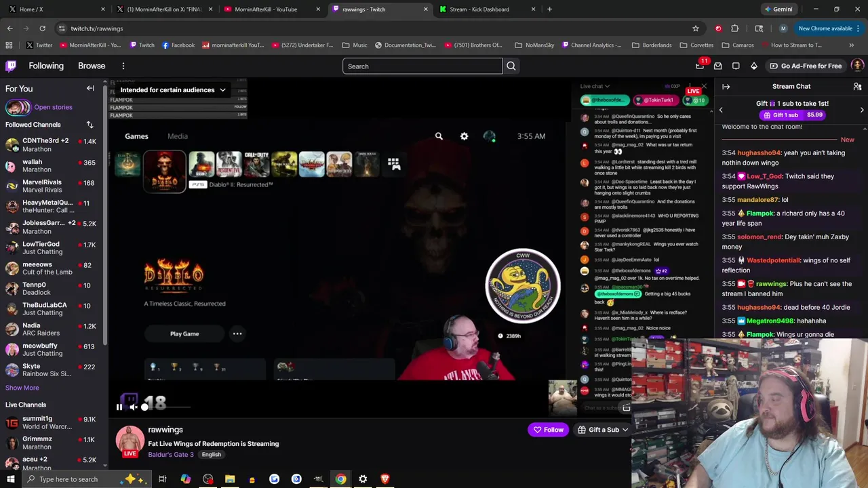Click Gift 1 sub $5.99 button
Image resolution: width=868 pixels, height=488 pixels.
791,115
